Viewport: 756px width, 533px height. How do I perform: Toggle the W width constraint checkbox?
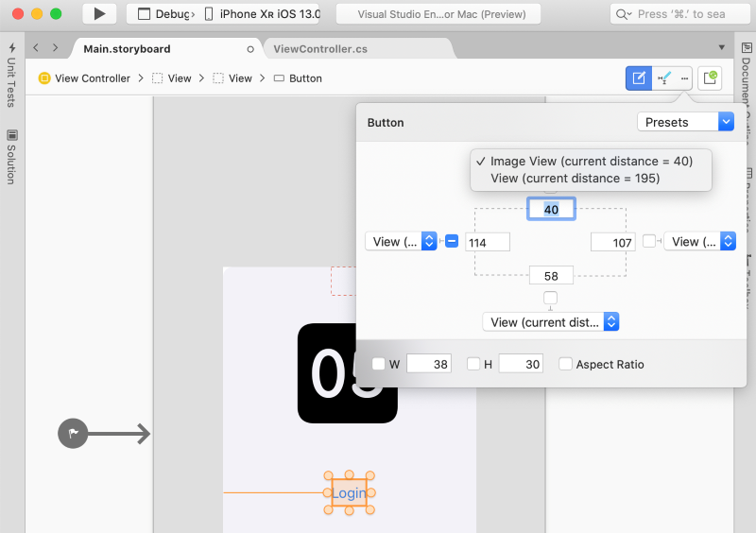click(x=378, y=364)
